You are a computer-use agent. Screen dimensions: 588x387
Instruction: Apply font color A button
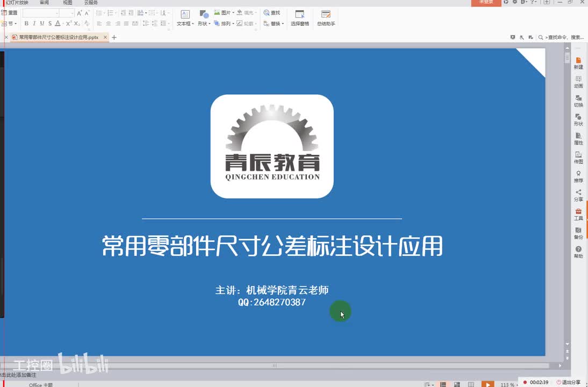click(58, 23)
